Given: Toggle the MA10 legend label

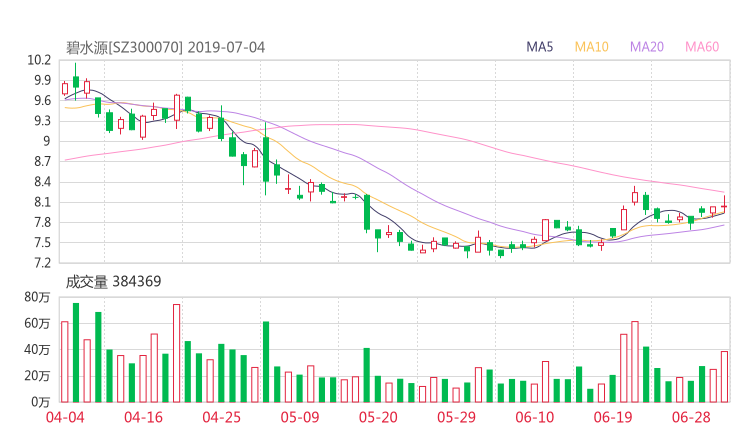Looking at the screenshot, I should pos(591,47).
